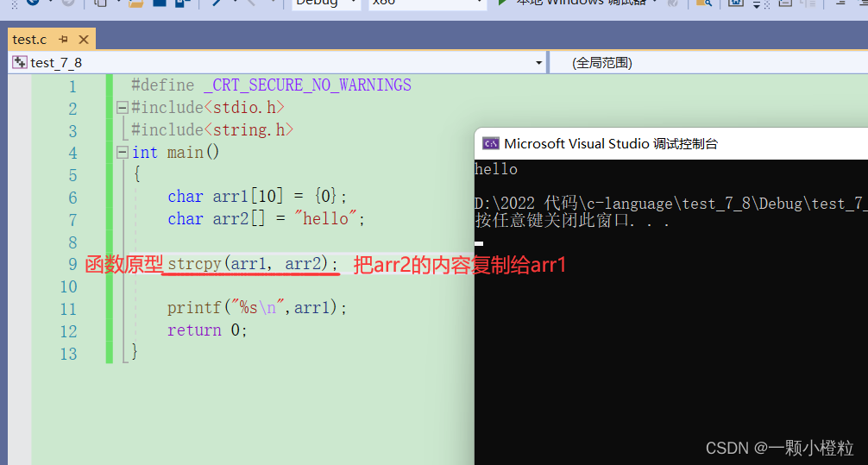Viewport: 868px width, 465px height.
Task: Toggle the pin on test.c tab
Action: click(63, 40)
